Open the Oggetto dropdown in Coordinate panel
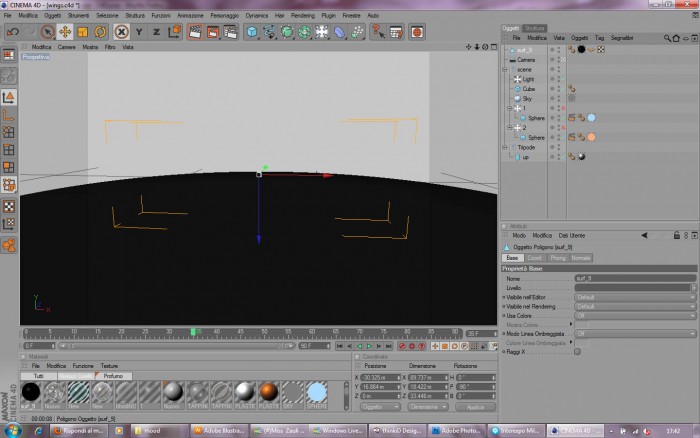The height and width of the screenshot is (438, 700). pyautogui.click(x=380, y=407)
